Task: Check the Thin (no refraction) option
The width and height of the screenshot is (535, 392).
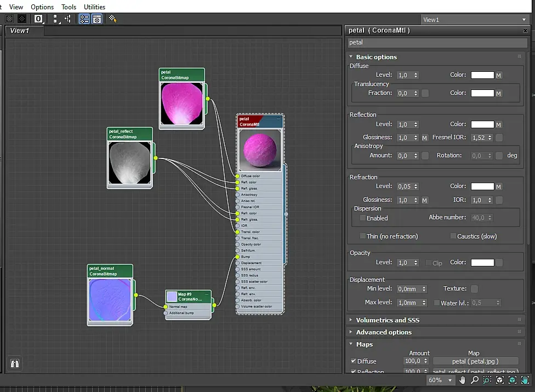Action: pyautogui.click(x=362, y=236)
